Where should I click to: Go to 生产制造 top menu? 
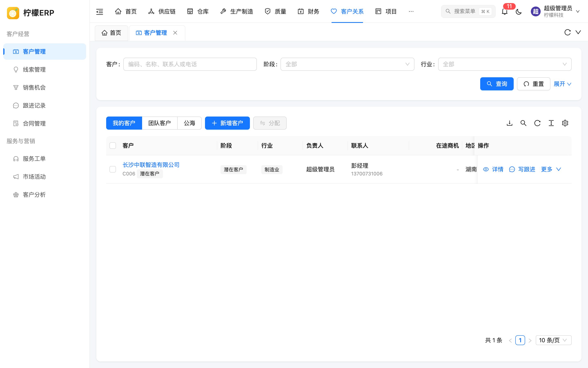pyautogui.click(x=237, y=11)
